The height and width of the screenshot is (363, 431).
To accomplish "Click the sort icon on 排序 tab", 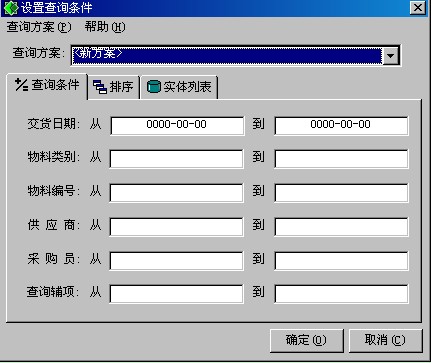I will (x=100, y=87).
